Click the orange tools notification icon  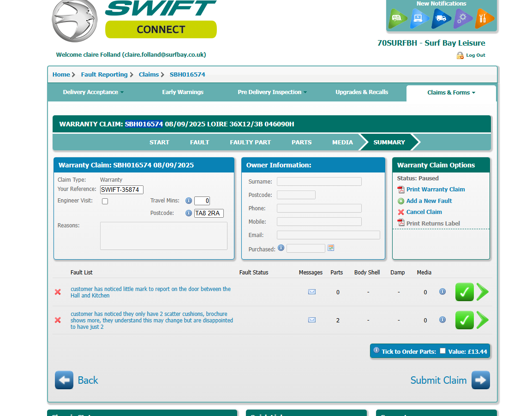point(484,18)
